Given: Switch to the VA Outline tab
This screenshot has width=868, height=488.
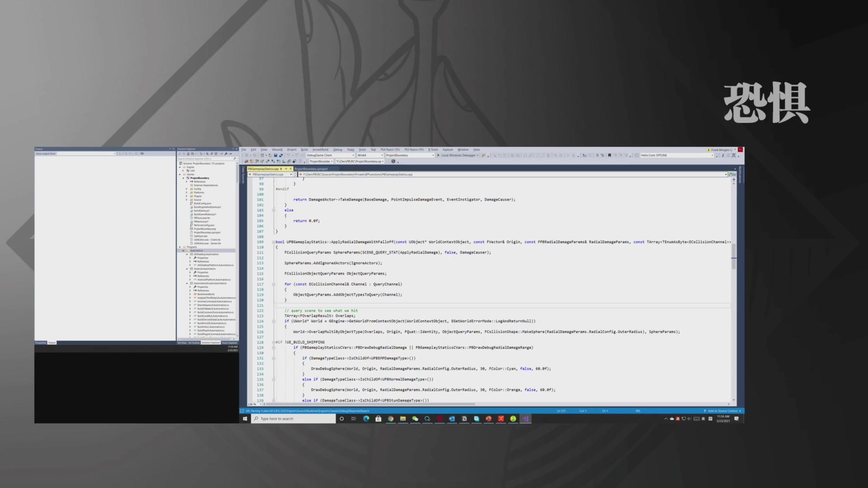Looking at the screenshot, I should (x=194, y=343).
